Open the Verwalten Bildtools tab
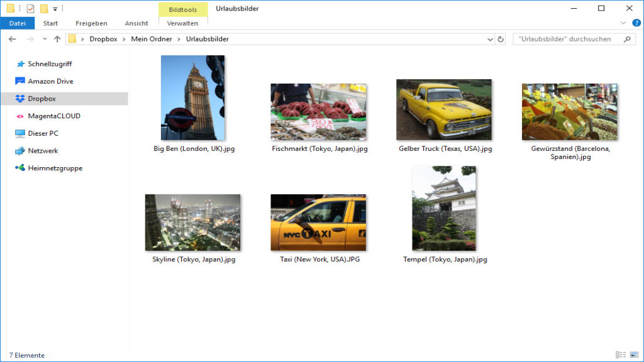 tap(182, 23)
